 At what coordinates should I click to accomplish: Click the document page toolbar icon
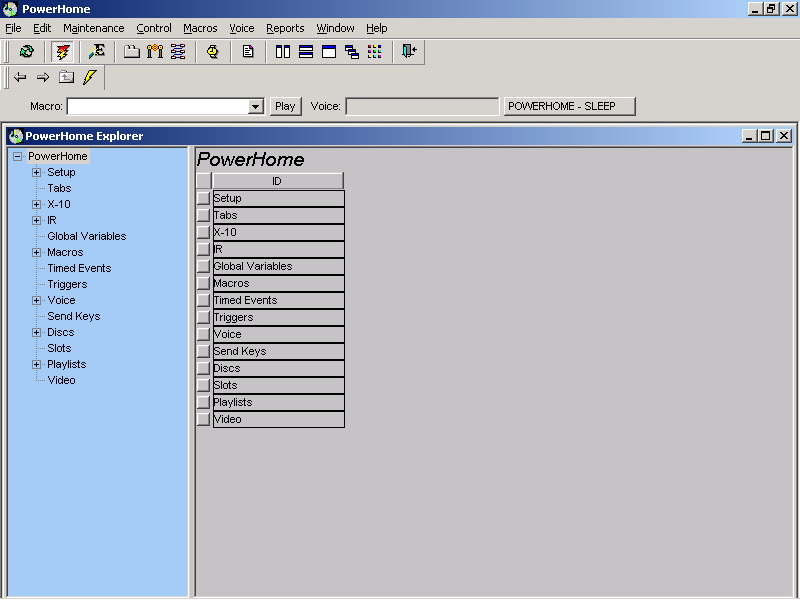[248, 52]
